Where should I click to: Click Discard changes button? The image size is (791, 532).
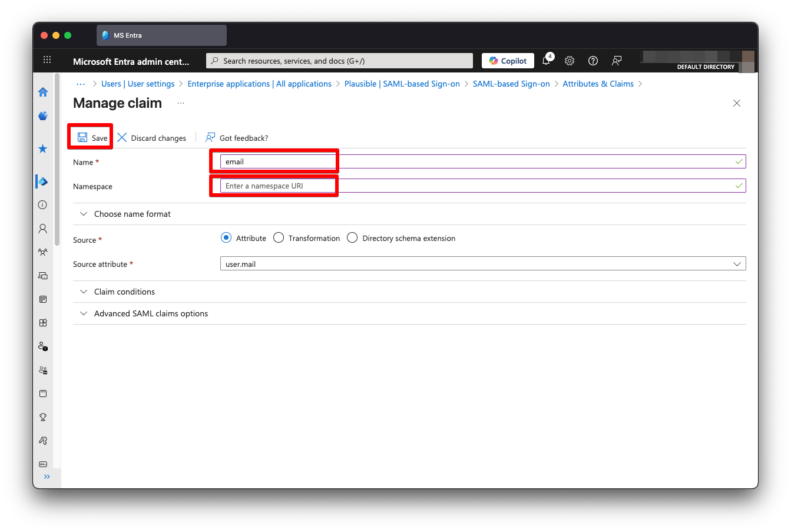(x=152, y=138)
